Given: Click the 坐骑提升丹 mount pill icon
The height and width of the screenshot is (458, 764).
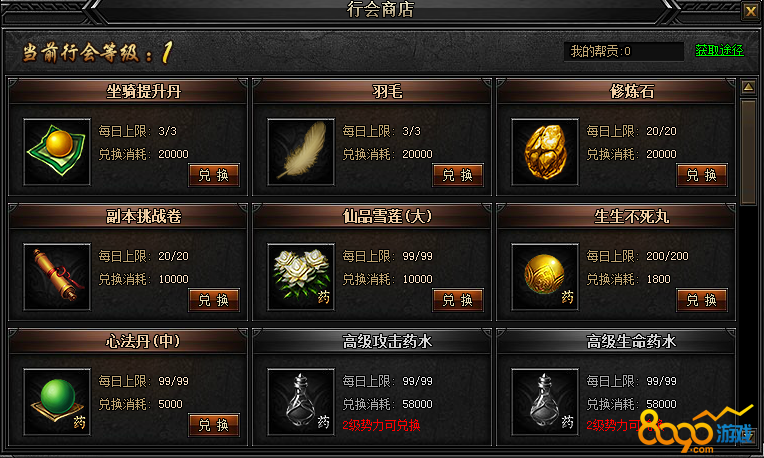Looking at the screenshot, I should (57, 152).
